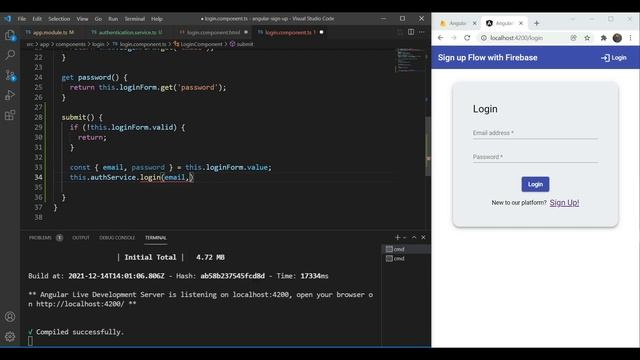Image resolution: width=640 pixels, height=360 pixels.
Task: Maximize the terminal panel size
Action: click(x=414, y=237)
